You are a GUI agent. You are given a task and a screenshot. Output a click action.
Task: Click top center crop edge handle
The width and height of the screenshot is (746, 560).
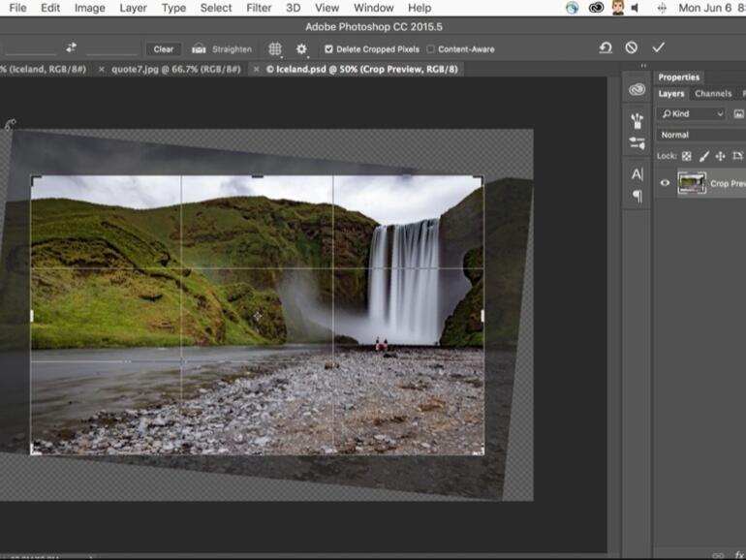pos(258,176)
